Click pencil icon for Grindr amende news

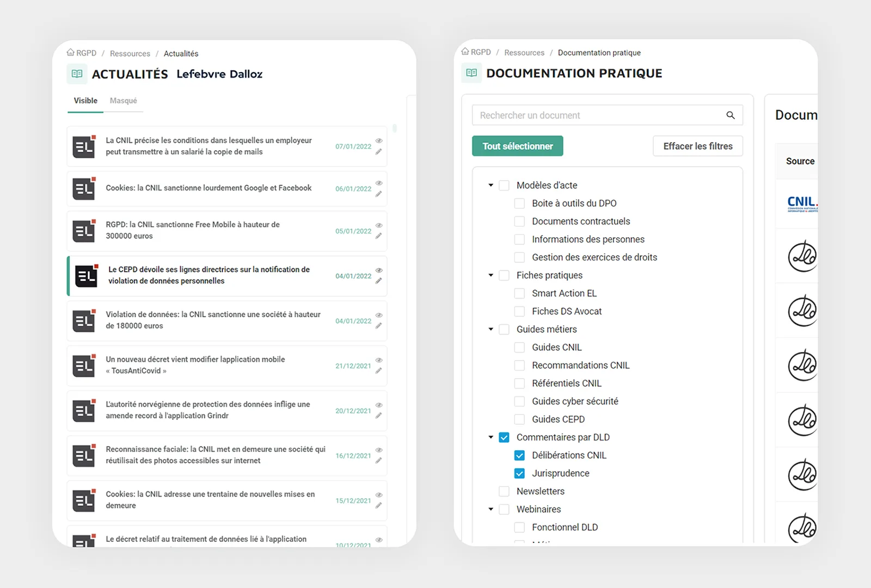tap(378, 416)
